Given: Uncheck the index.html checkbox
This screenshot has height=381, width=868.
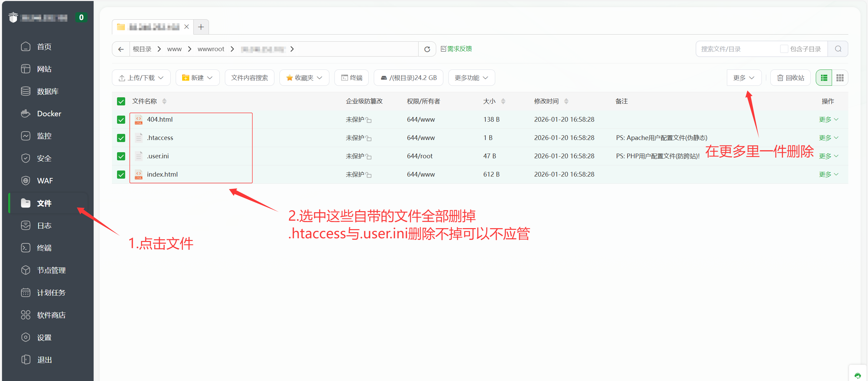Looking at the screenshot, I should (x=121, y=175).
